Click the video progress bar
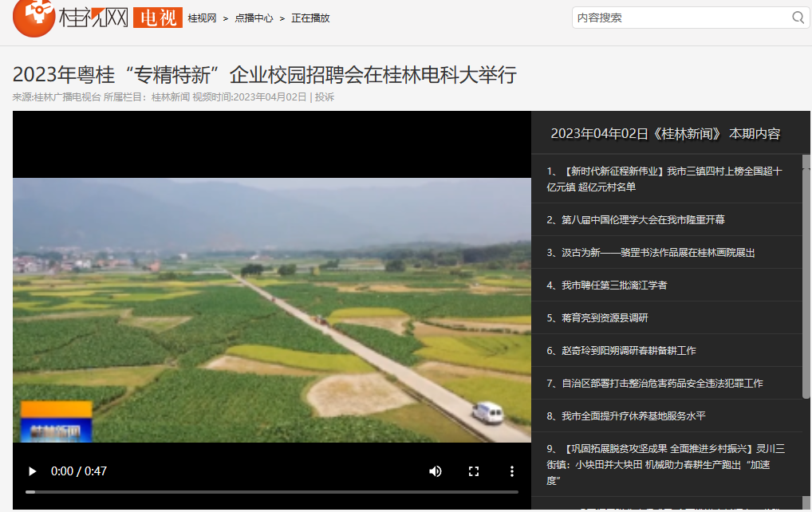The width and height of the screenshot is (812, 512). (x=272, y=492)
